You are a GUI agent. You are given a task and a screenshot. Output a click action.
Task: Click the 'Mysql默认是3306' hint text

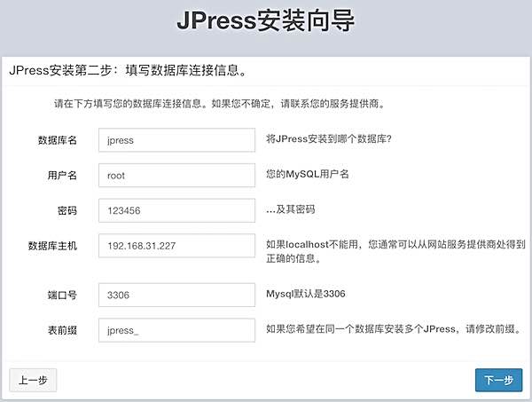coord(307,294)
